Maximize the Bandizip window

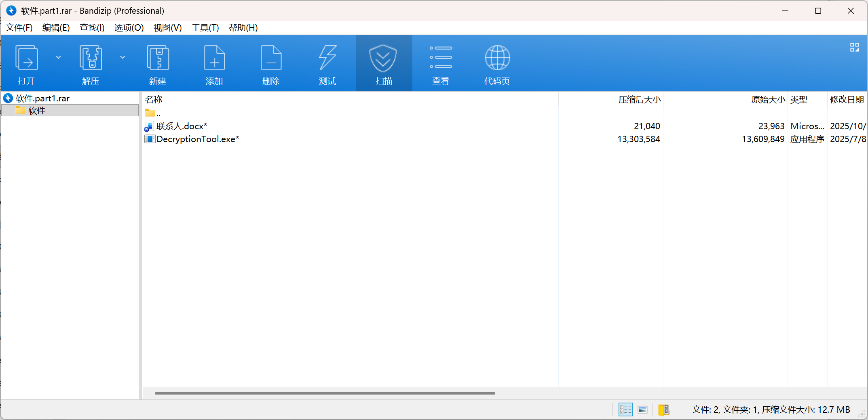[x=818, y=11]
